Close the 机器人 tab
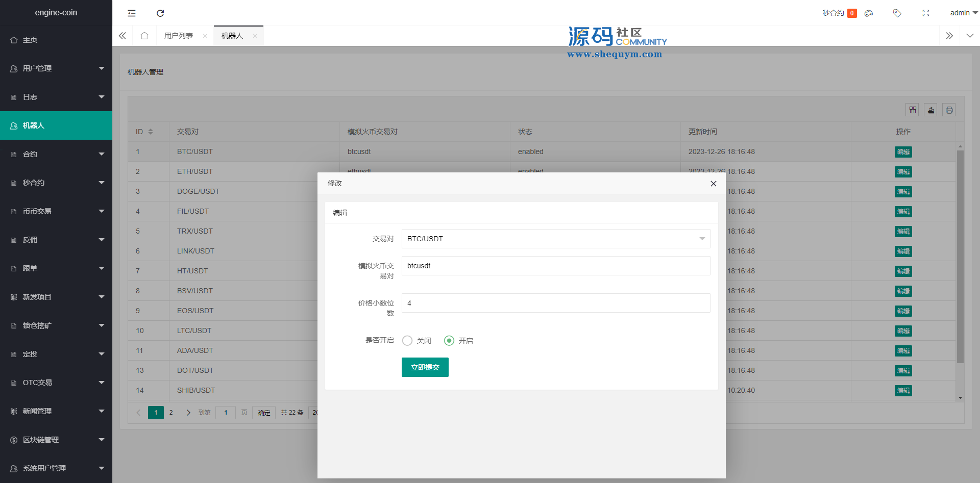 (255, 36)
